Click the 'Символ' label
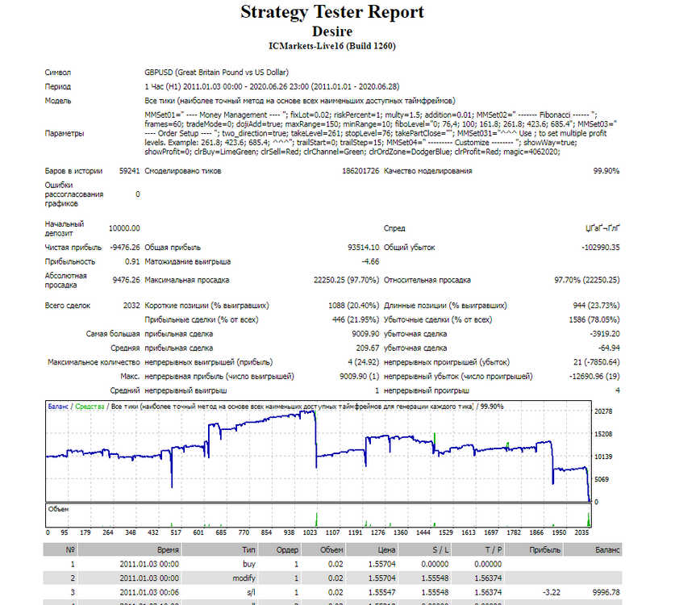This screenshot has height=605, width=700. pos(57,73)
